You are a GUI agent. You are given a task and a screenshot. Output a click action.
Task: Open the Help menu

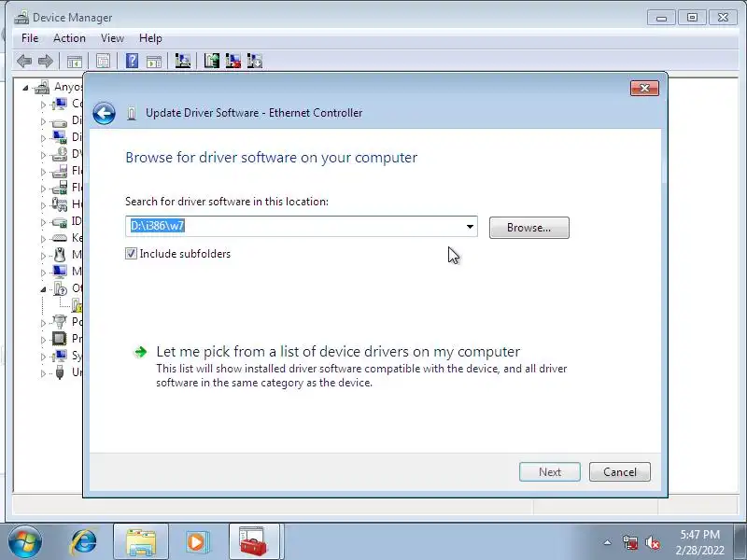(150, 38)
